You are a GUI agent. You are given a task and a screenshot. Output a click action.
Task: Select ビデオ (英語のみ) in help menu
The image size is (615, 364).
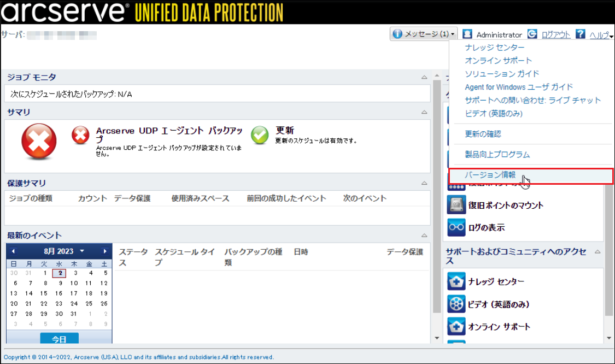coord(494,114)
